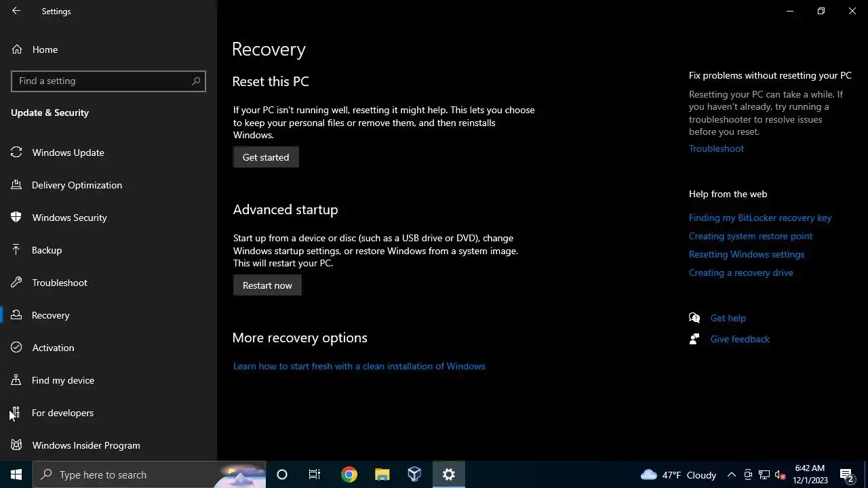The width and height of the screenshot is (868, 488).
Task: Click the network tray icon
Action: 764,474
